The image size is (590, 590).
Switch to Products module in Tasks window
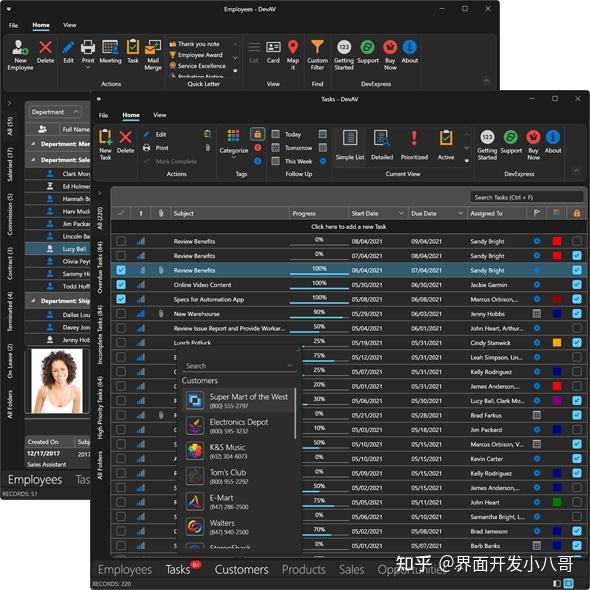pyautogui.click(x=304, y=569)
